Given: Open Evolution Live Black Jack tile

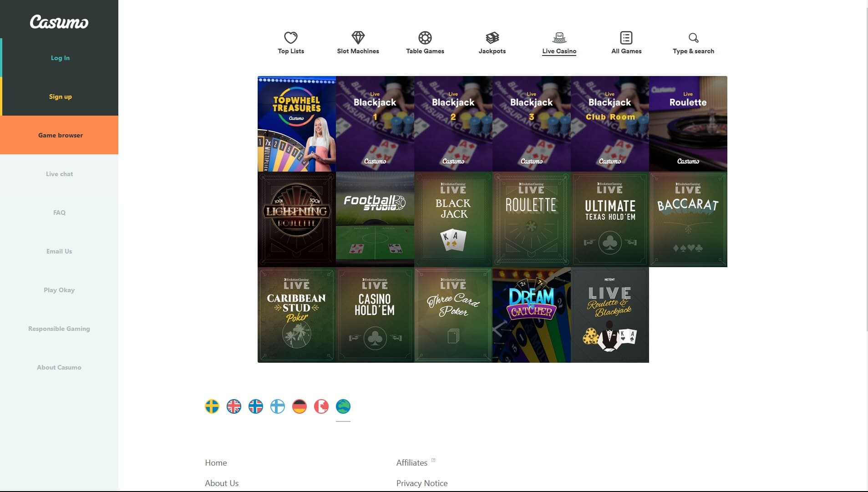Looking at the screenshot, I should point(453,219).
